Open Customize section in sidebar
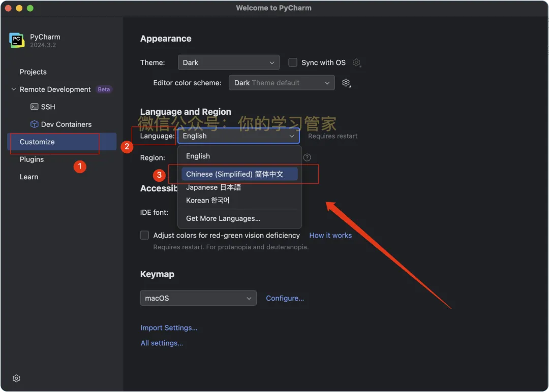 coord(62,142)
